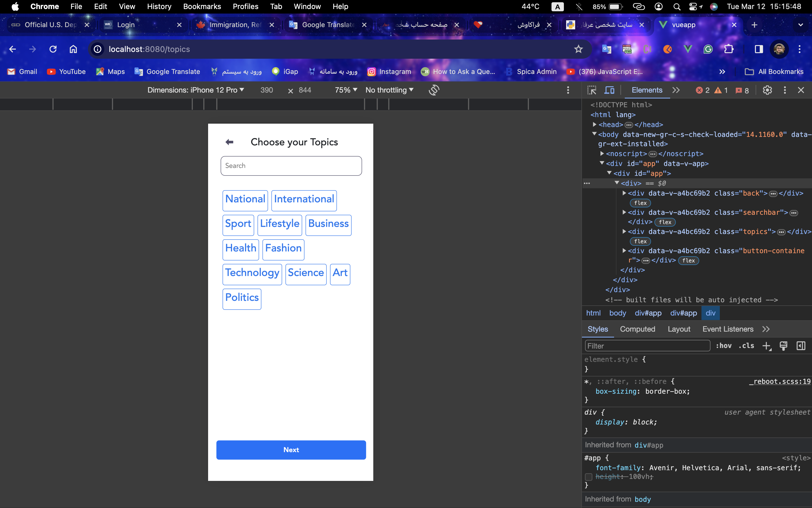
Task: Go to the Chrome home page icon
Action: 73,49
